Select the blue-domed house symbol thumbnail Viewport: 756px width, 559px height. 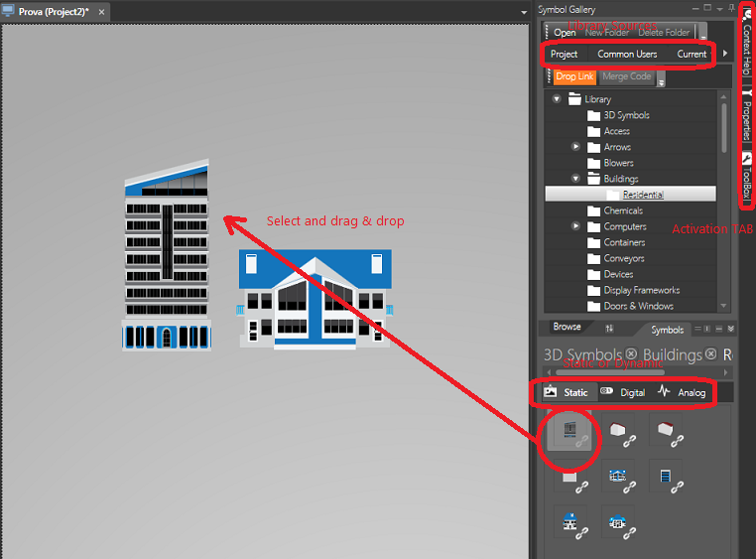click(x=617, y=522)
